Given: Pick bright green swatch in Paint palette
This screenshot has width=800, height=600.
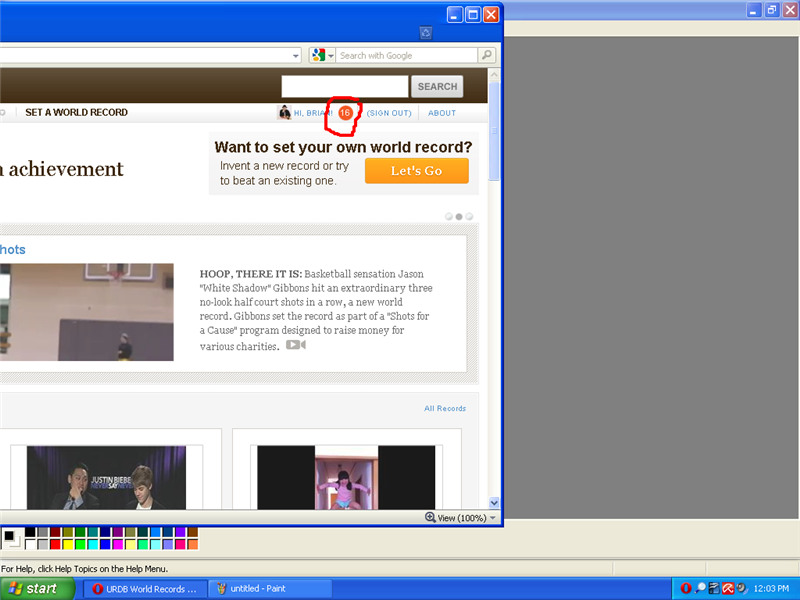Looking at the screenshot, I should click(x=80, y=544).
